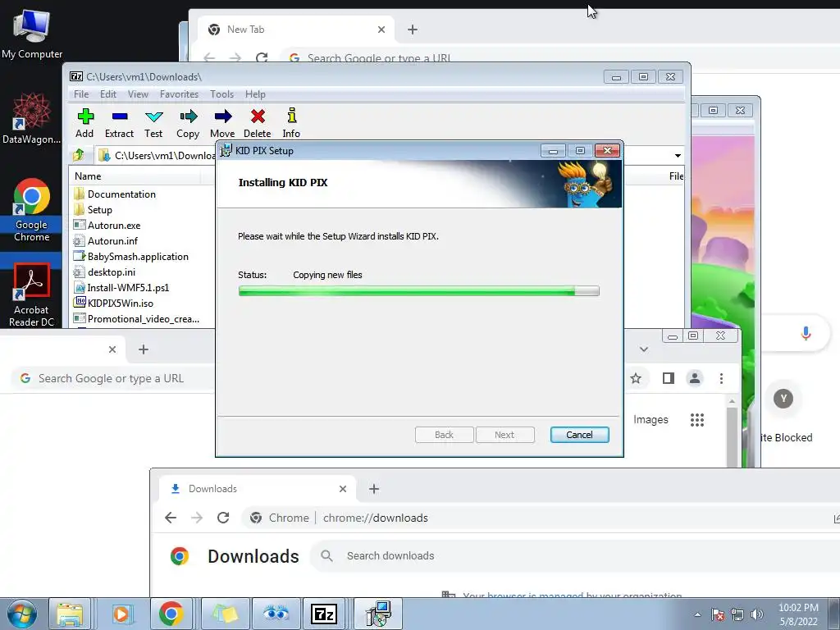This screenshot has width=840, height=630.
Task: Expand the 7-Zip address path dropdown
Action: point(678,155)
